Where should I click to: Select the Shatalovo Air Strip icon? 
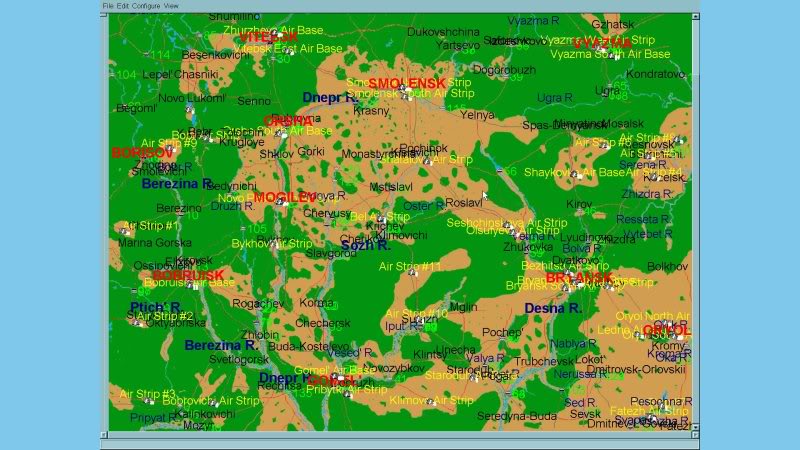pyautogui.click(x=427, y=161)
